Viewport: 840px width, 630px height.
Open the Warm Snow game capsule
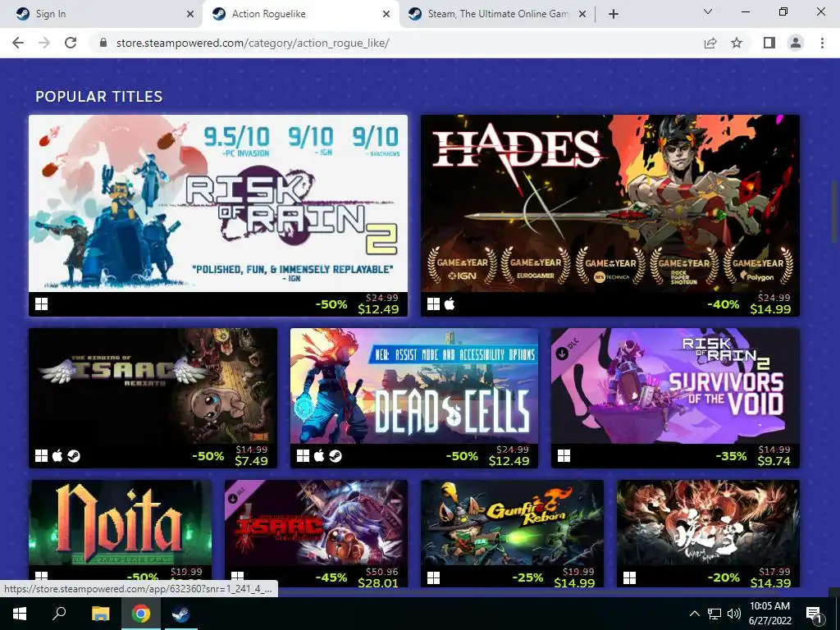(x=708, y=523)
